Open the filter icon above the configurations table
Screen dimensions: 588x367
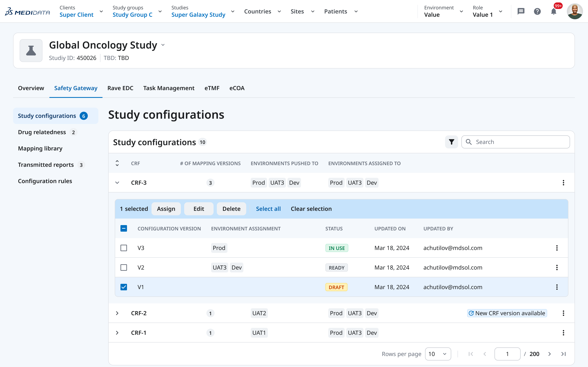pyautogui.click(x=451, y=142)
